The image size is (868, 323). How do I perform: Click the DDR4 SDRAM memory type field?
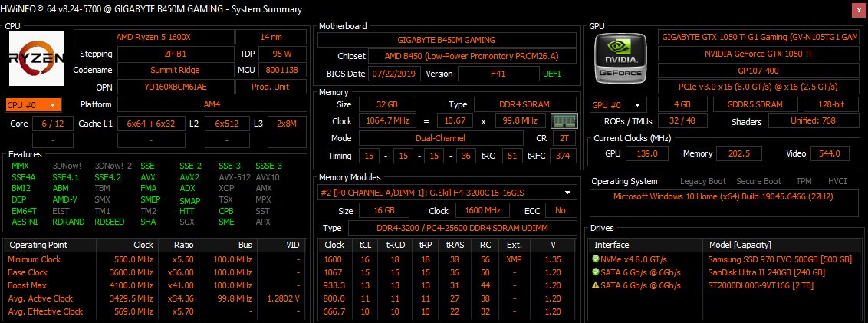(525, 104)
